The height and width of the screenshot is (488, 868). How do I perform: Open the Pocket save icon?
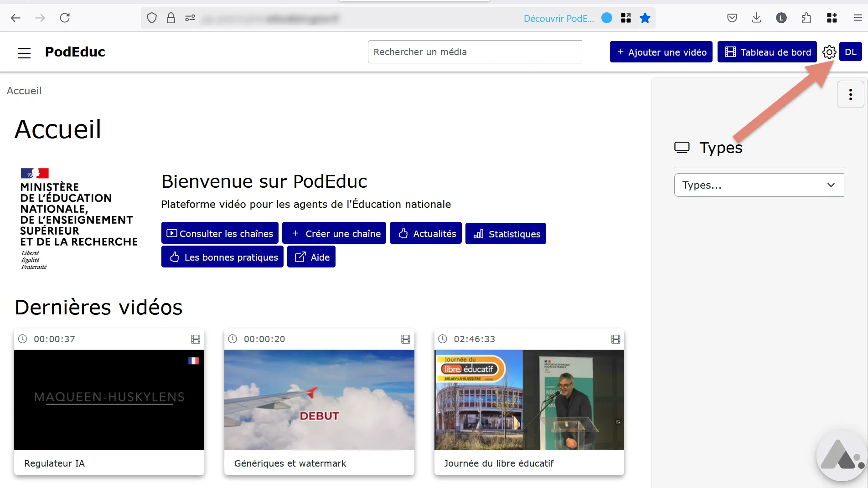[x=732, y=18]
